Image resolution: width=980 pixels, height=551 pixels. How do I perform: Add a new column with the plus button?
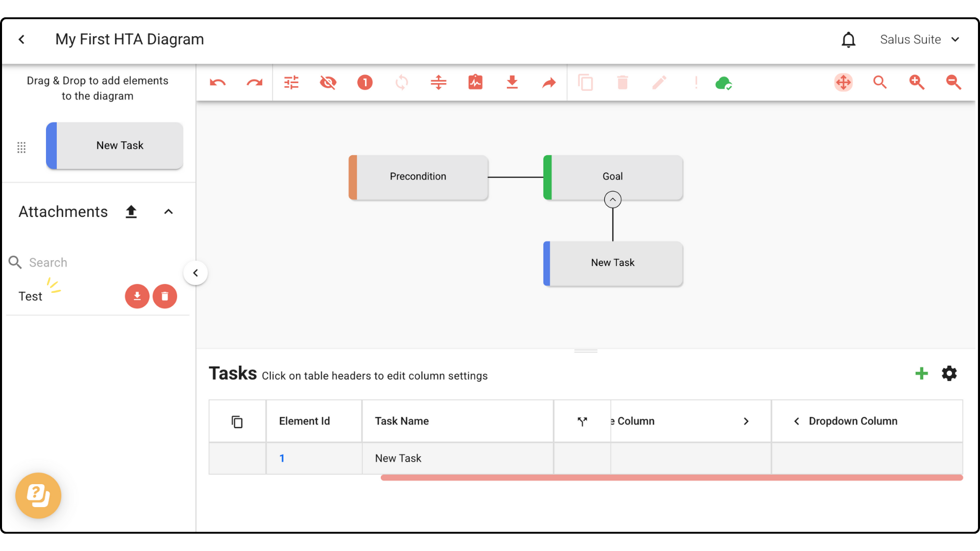[921, 374]
